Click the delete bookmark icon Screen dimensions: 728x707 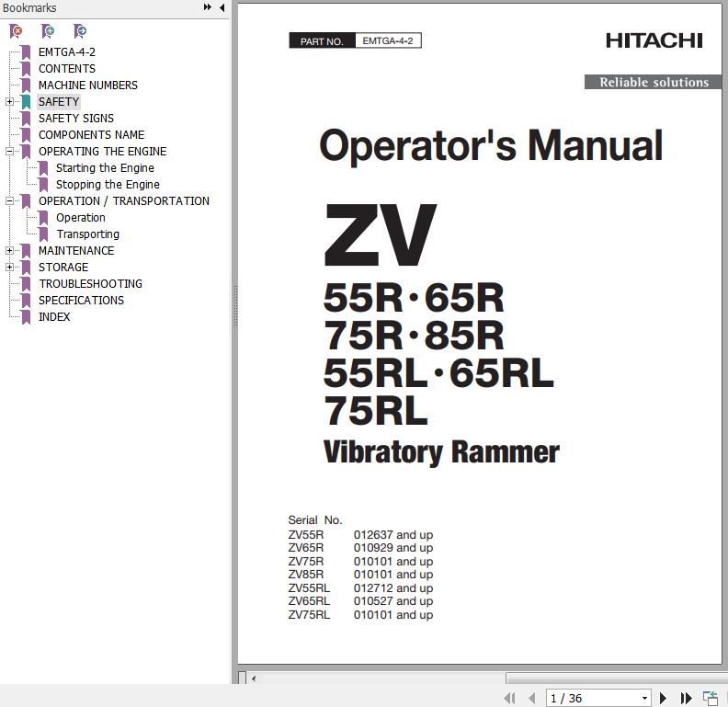click(x=16, y=31)
